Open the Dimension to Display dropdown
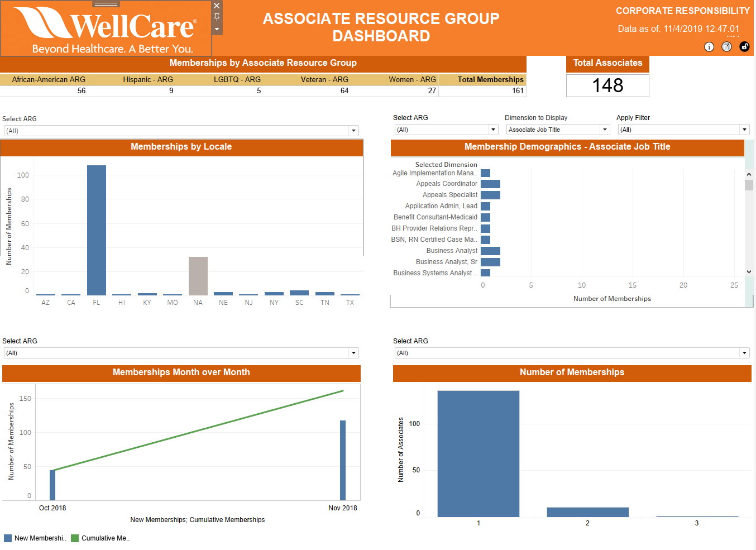The width and height of the screenshot is (756, 550). (605, 130)
